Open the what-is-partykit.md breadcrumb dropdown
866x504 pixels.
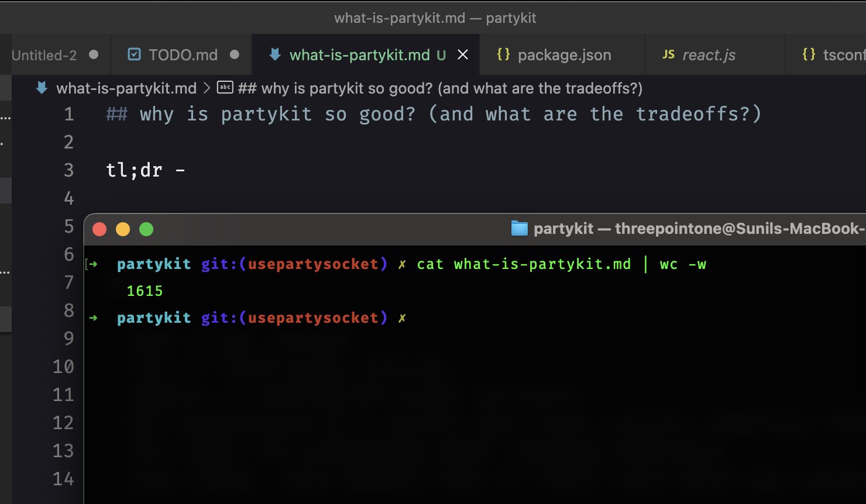(x=126, y=88)
